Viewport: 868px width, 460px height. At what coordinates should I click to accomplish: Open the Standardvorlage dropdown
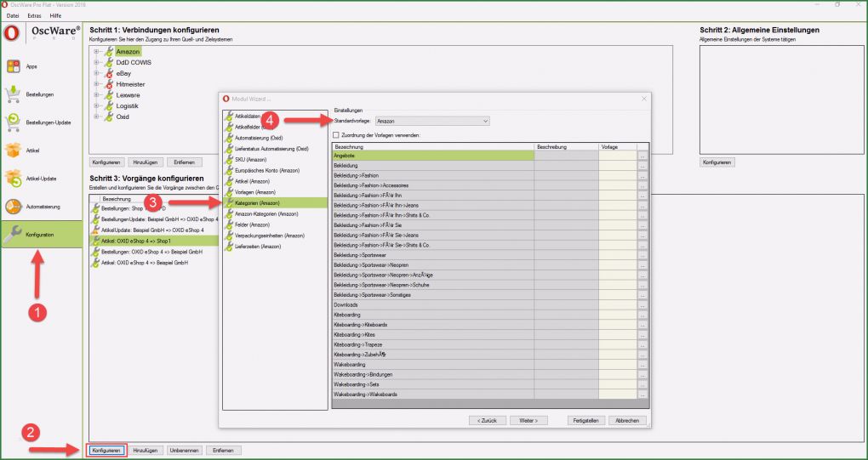click(432, 122)
